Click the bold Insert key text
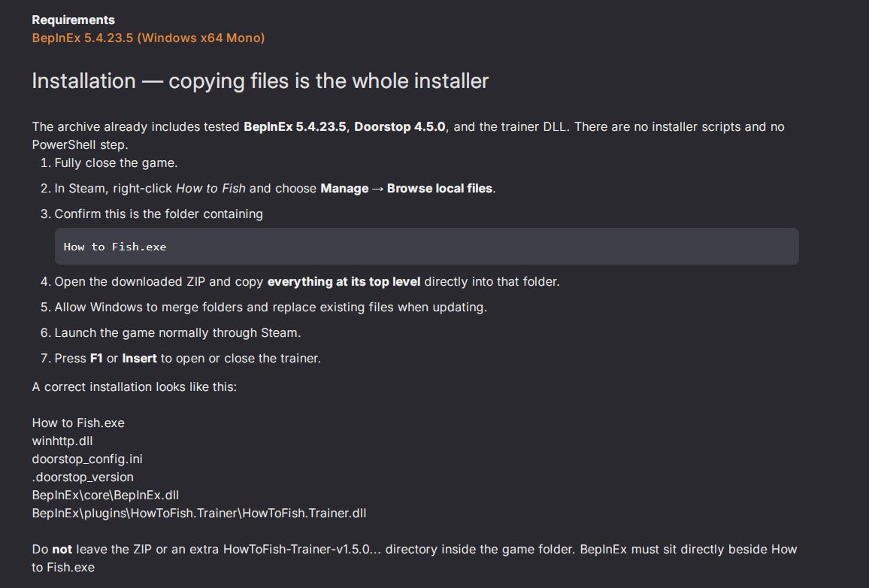869x588 pixels. click(x=140, y=359)
